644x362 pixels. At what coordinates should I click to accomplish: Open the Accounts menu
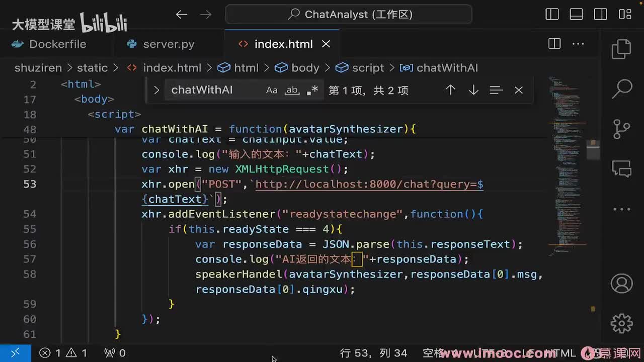(x=622, y=283)
